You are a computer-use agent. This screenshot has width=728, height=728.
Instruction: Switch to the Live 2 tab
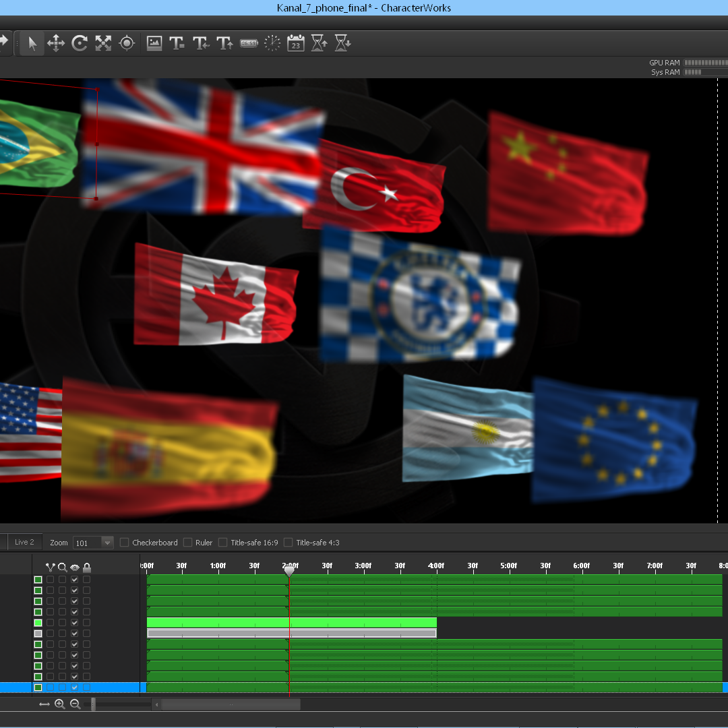(x=24, y=542)
